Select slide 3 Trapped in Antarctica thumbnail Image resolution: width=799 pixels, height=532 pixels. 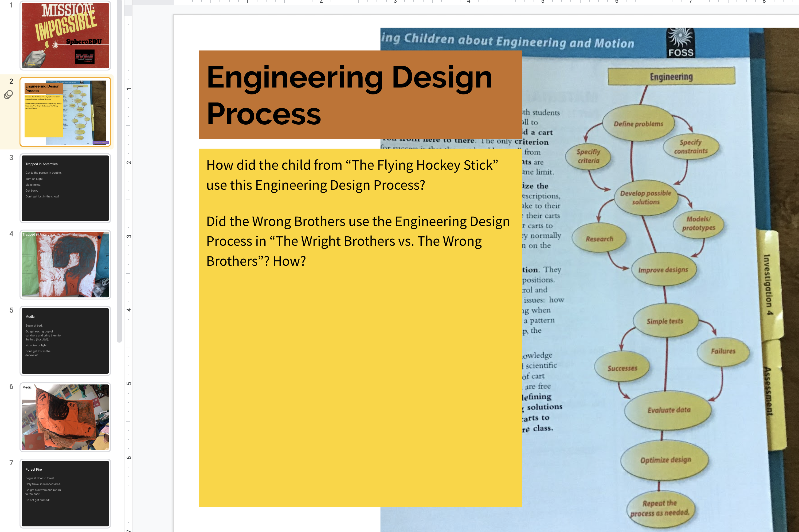(65, 188)
